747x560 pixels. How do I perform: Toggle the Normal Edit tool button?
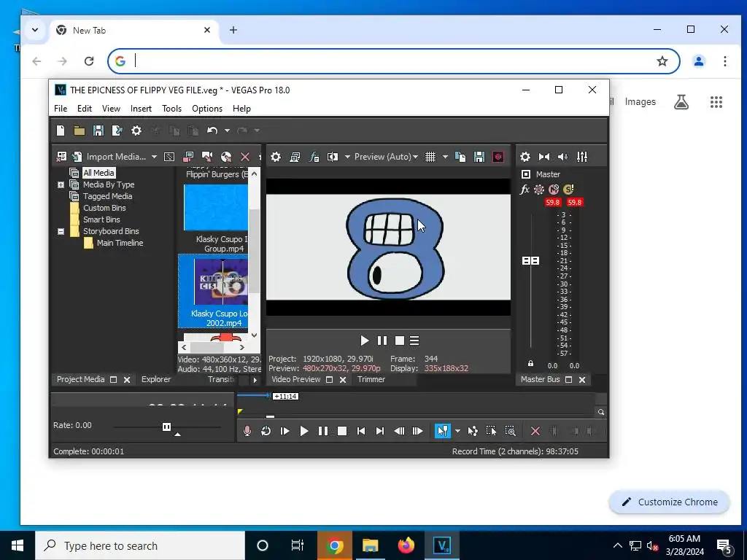coord(443,431)
